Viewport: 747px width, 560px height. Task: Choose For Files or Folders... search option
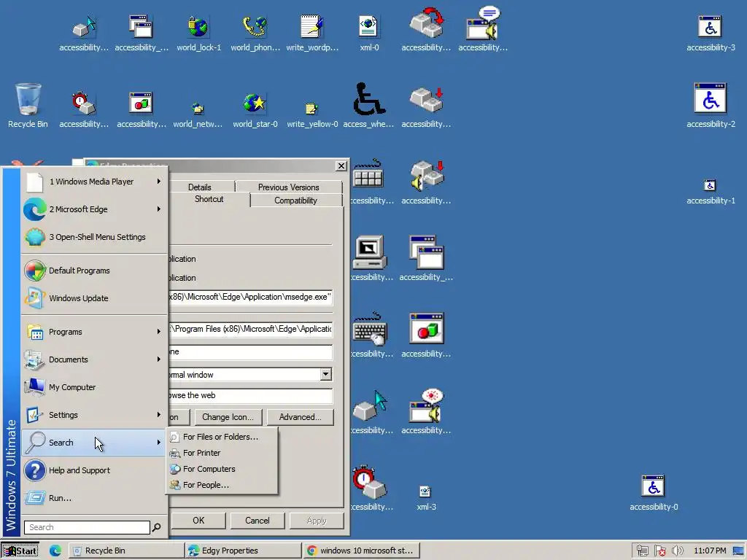(x=222, y=437)
